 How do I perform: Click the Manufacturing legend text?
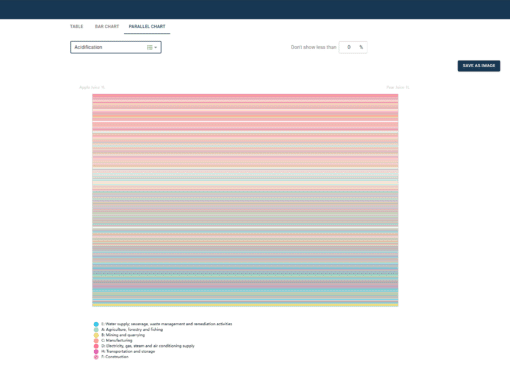[117, 340]
